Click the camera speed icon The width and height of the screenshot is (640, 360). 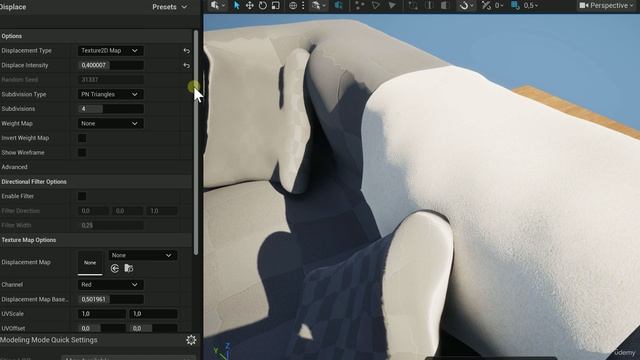516,6
